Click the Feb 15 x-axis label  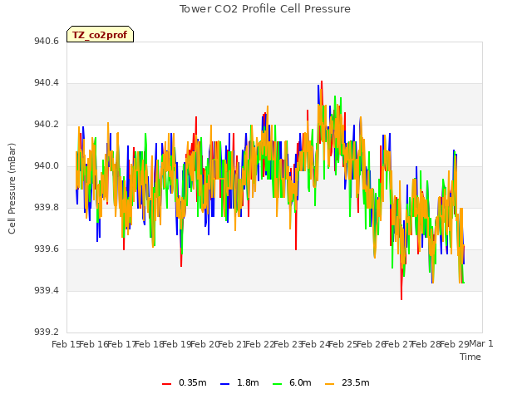tap(66, 344)
